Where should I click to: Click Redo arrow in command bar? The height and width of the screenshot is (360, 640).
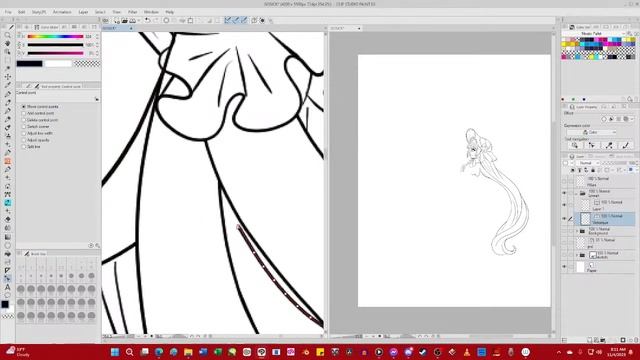[155, 20]
